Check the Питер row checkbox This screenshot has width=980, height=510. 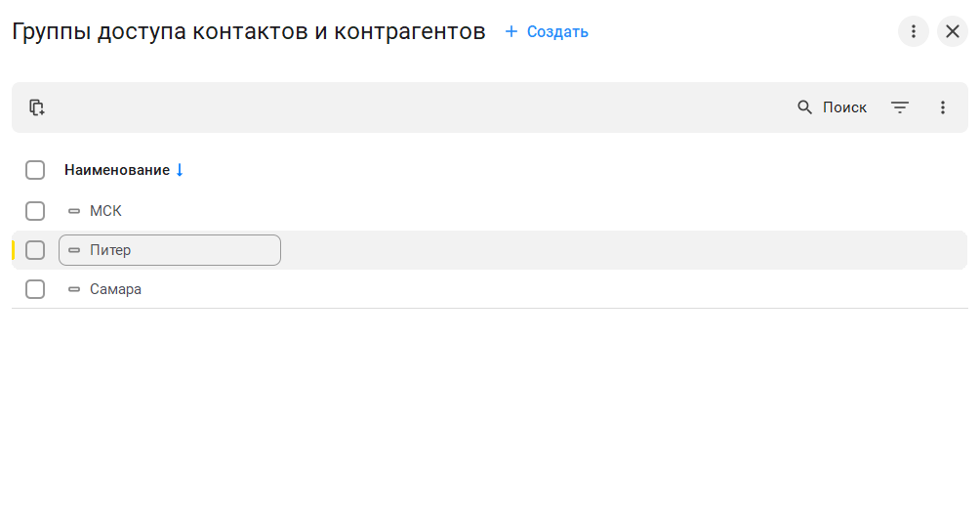click(35, 250)
